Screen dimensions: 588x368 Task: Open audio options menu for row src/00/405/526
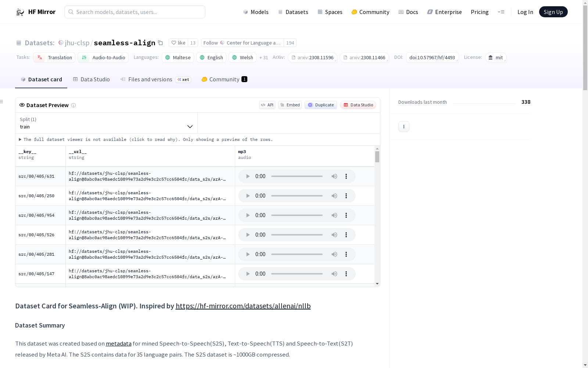[x=346, y=235]
